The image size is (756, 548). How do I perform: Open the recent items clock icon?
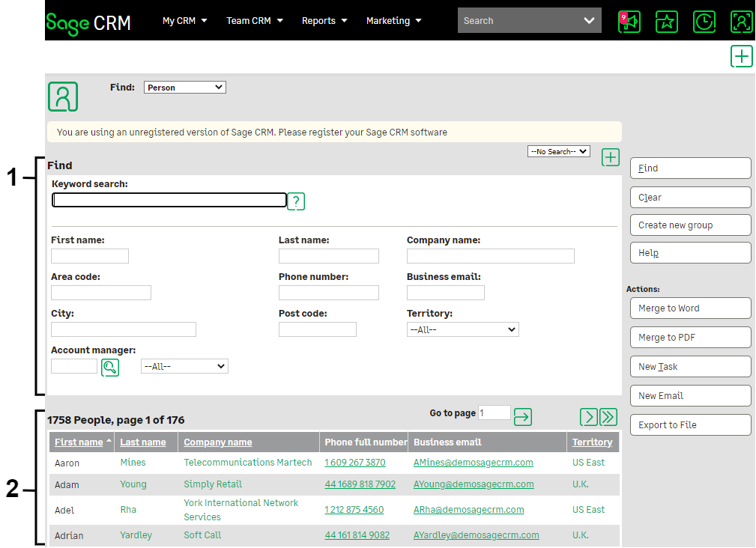[x=704, y=22]
